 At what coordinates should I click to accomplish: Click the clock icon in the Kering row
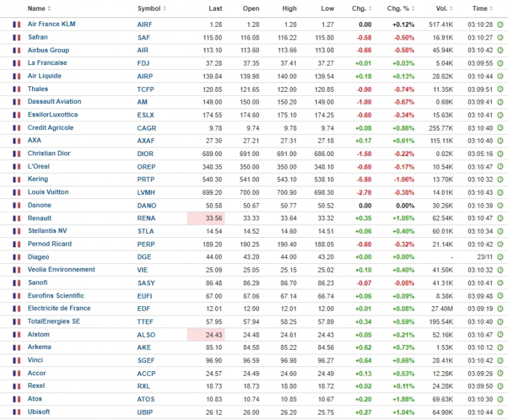(500, 180)
